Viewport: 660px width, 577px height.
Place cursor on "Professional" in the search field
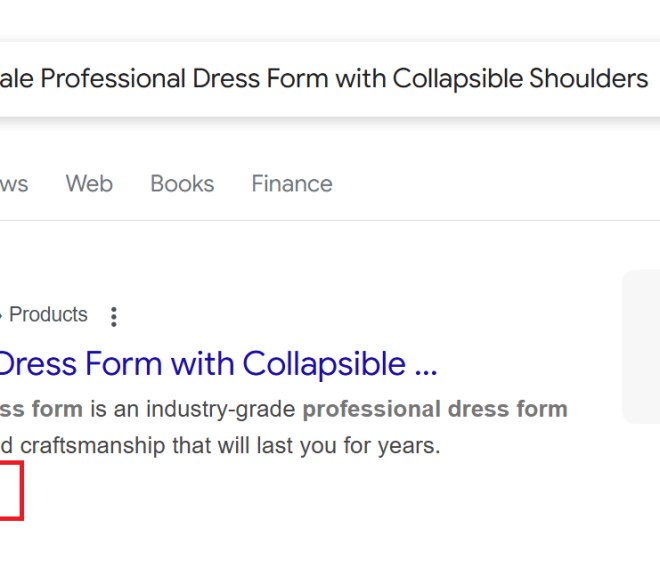pyautogui.click(x=113, y=79)
